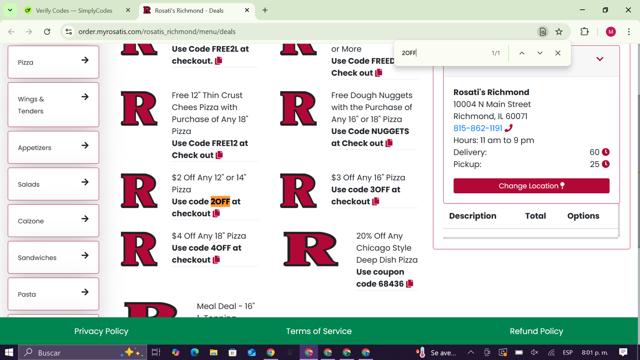The width and height of the screenshot is (640, 360).
Task: Jump to previous find result
Action: coord(522,53)
